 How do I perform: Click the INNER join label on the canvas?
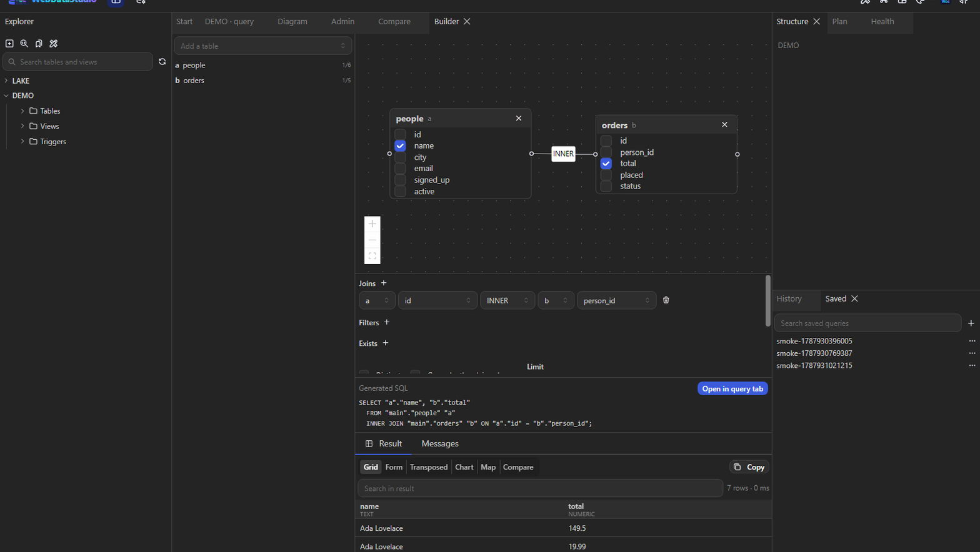tap(563, 154)
